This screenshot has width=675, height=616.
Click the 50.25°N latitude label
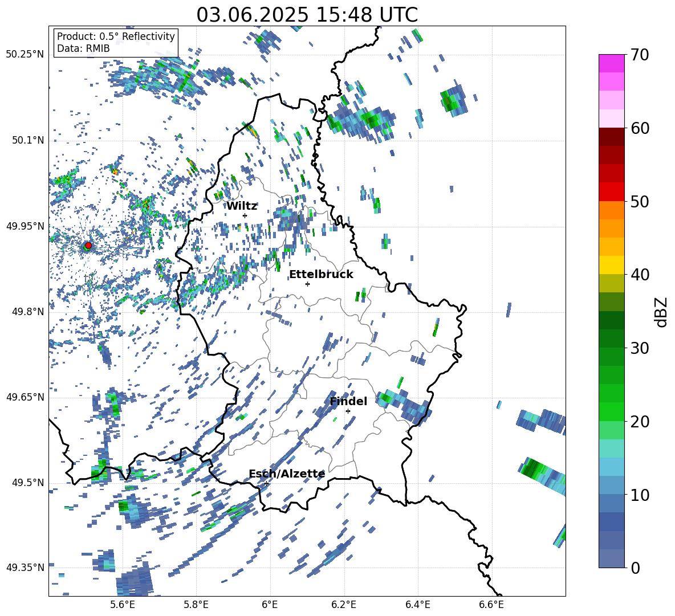click(25, 55)
